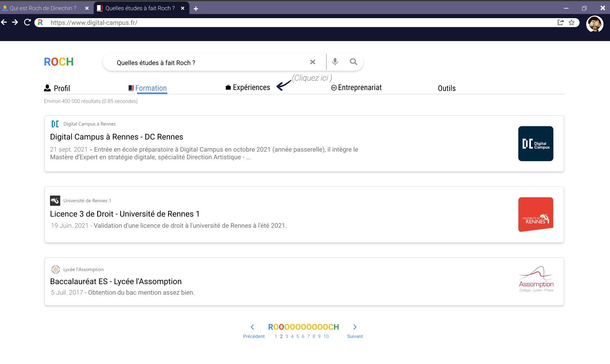Click the Digital Campus favicon in first result

(x=55, y=124)
